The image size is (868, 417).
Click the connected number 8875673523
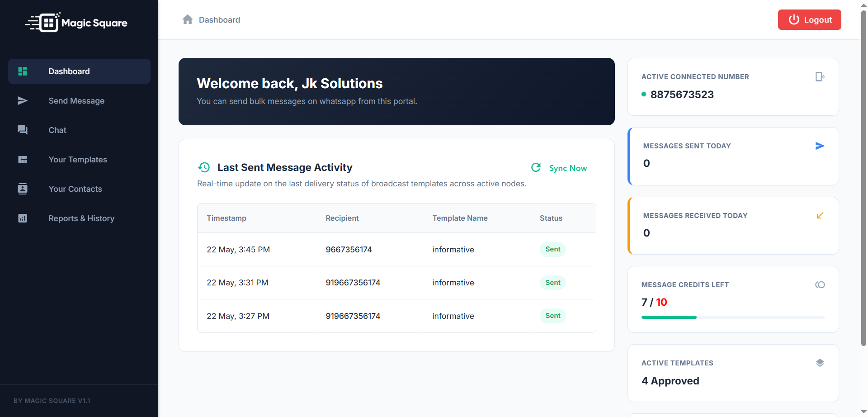682,95
